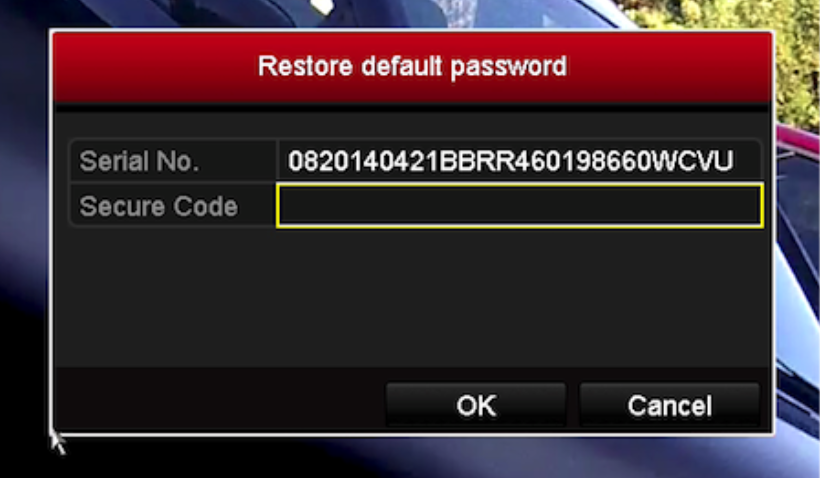Click the empty dark area below Secure Code
820x478 pixels.
(412, 298)
